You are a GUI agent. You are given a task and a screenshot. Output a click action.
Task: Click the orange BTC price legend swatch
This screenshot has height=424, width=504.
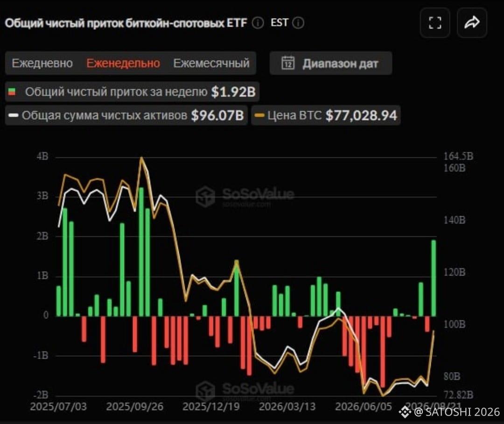pos(259,115)
